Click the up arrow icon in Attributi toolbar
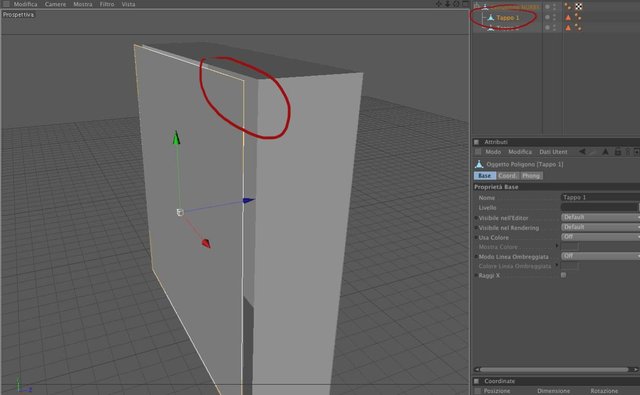The image size is (640, 395). [x=605, y=152]
